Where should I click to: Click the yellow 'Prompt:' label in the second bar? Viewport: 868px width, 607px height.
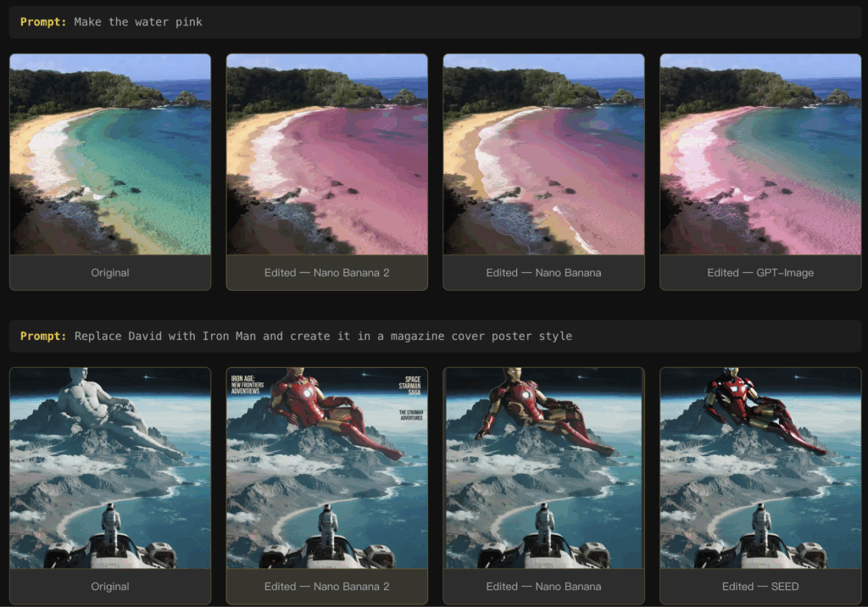point(43,336)
